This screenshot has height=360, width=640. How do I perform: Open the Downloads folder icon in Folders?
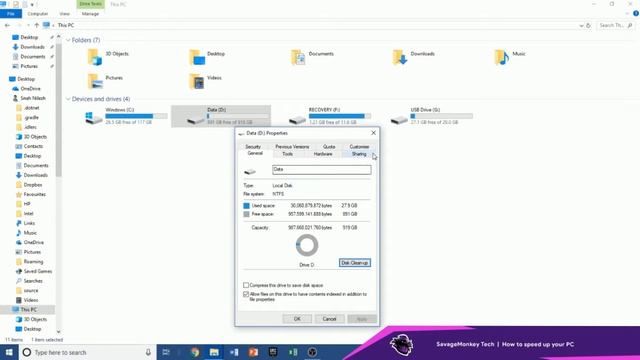click(x=400, y=58)
